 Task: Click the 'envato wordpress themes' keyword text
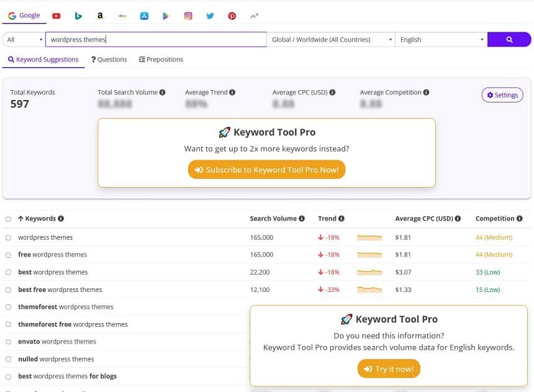pyautogui.click(x=57, y=342)
